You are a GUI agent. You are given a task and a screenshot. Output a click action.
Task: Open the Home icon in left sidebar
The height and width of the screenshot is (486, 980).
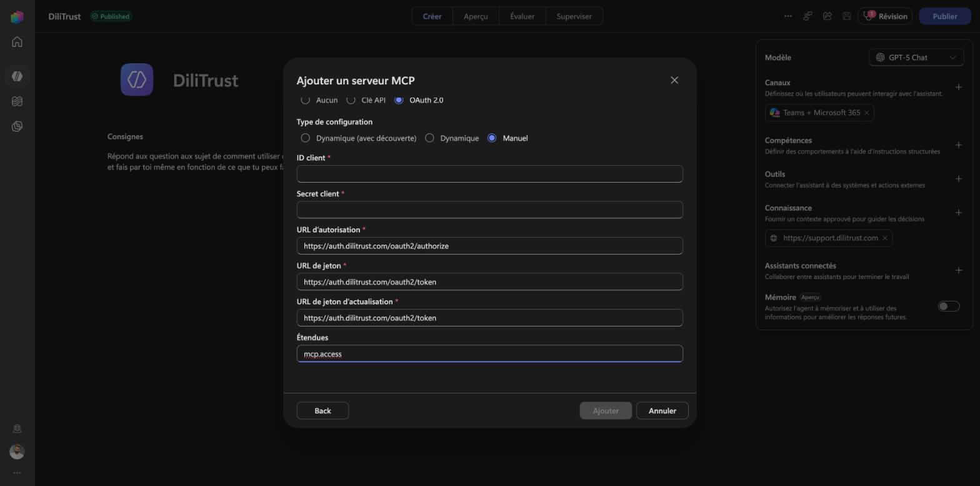click(x=17, y=42)
